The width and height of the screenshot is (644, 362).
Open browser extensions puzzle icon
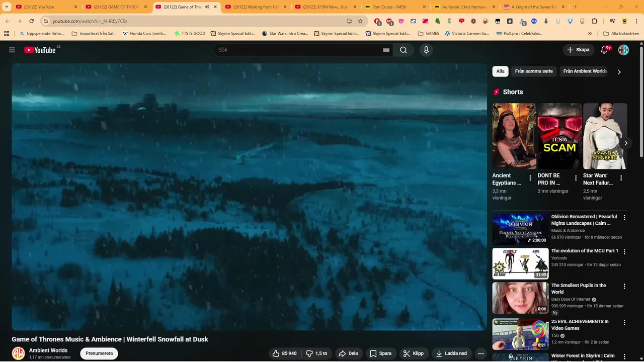[594, 21]
